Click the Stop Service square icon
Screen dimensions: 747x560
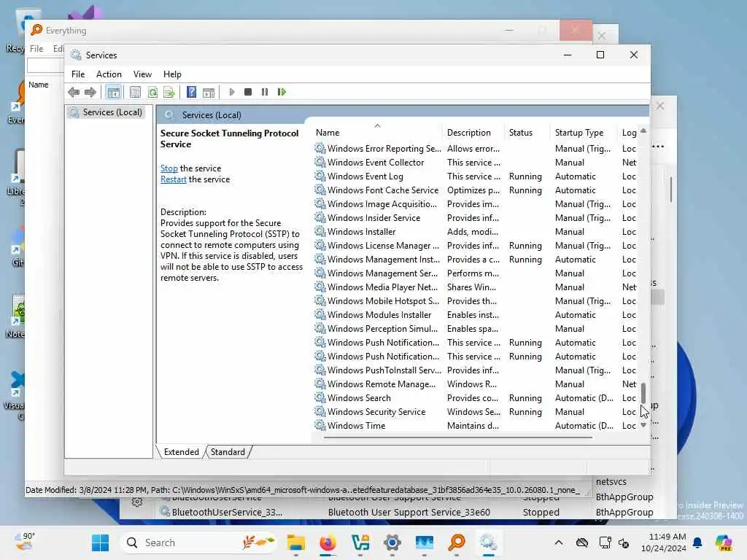pos(248,92)
